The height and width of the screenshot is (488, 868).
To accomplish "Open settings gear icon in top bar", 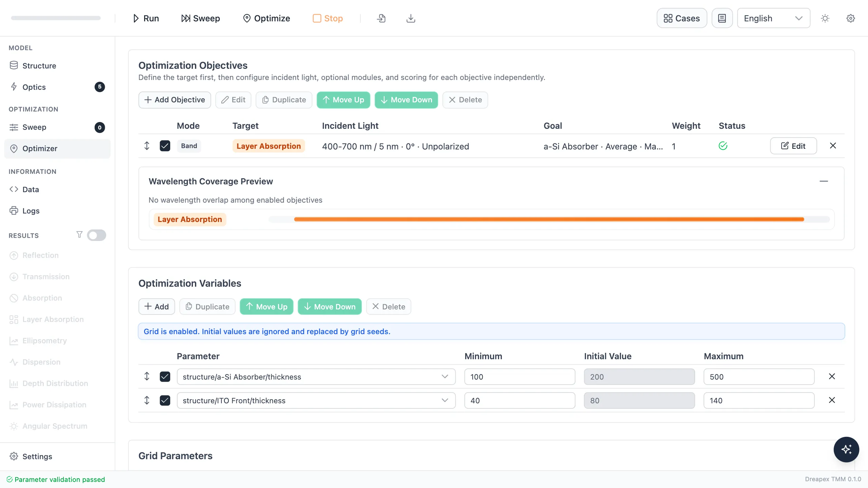I will tap(851, 18).
